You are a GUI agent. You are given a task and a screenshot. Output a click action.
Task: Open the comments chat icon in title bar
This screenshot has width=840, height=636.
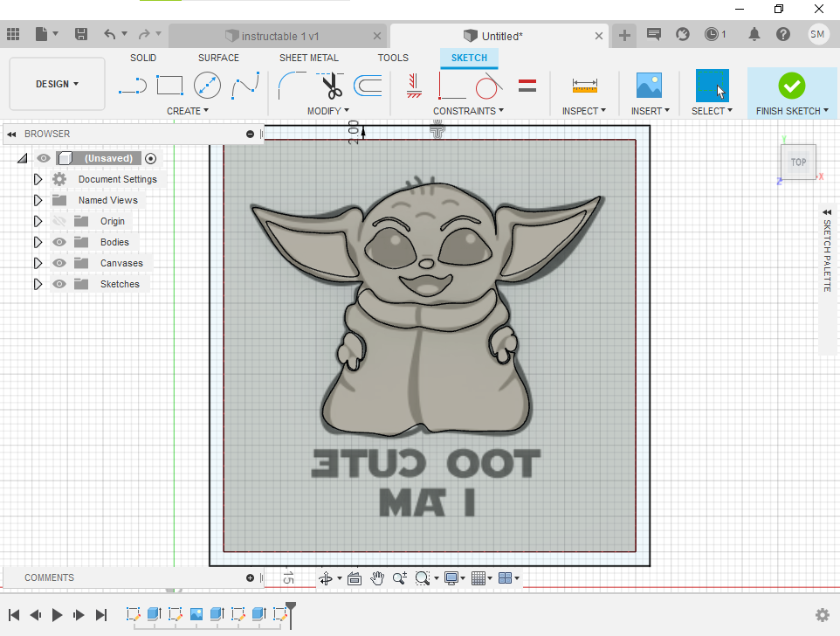click(x=653, y=35)
